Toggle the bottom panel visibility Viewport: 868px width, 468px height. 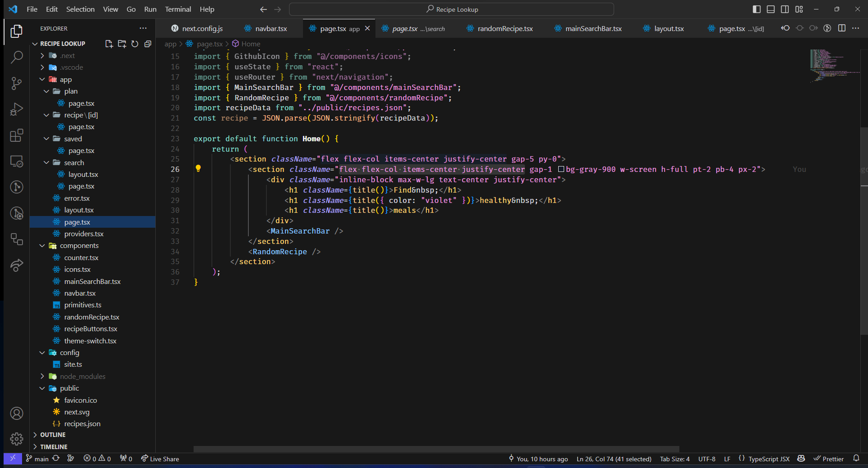point(771,9)
